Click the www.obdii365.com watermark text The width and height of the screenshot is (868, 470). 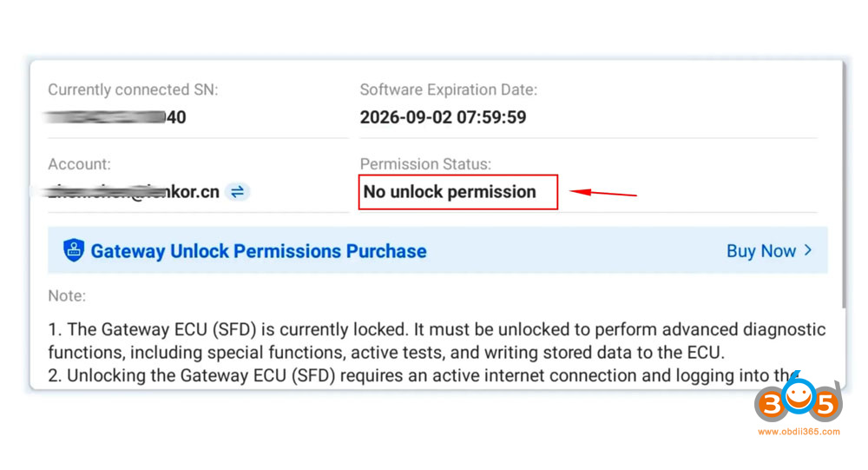click(799, 431)
